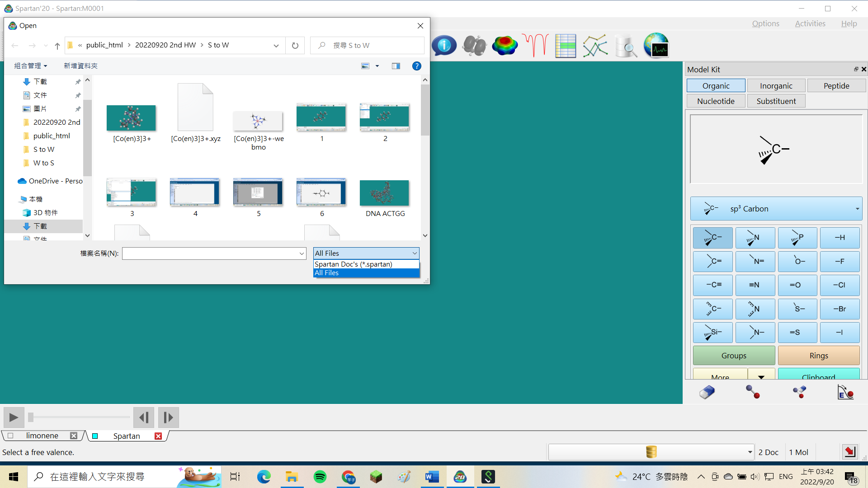Switch to the Substituent tab
Screen dimensions: 868x488
[776, 101]
